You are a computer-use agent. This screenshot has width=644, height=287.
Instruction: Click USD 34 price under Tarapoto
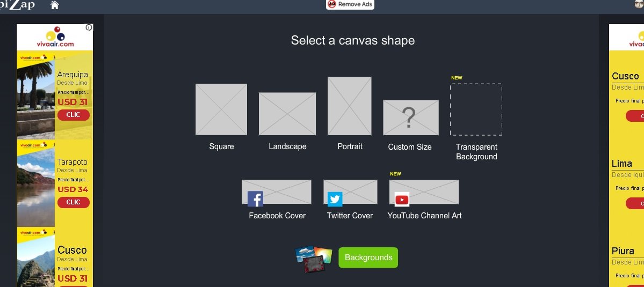pyautogui.click(x=73, y=189)
